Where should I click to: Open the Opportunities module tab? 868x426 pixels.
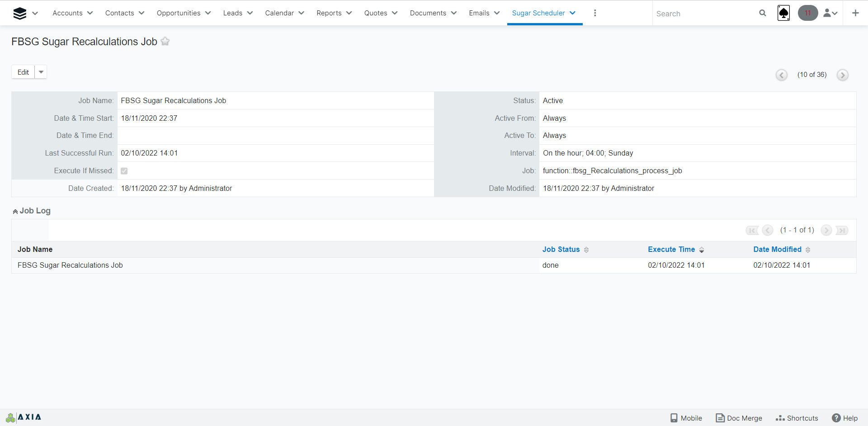(179, 13)
